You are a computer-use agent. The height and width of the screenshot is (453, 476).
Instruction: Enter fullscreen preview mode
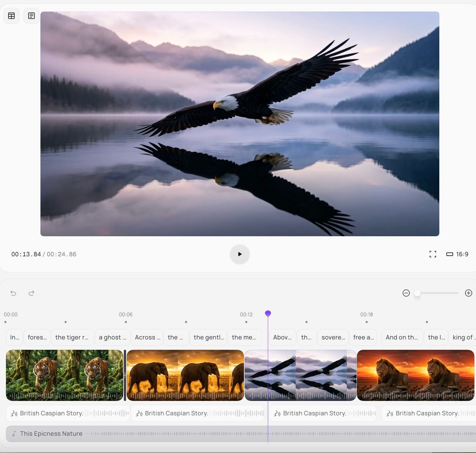(x=432, y=254)
